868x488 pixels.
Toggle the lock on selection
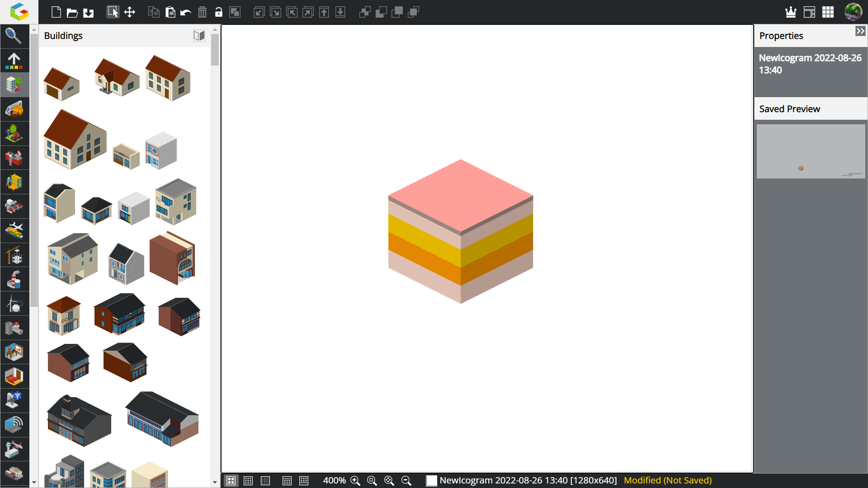(x=218, y=12)
